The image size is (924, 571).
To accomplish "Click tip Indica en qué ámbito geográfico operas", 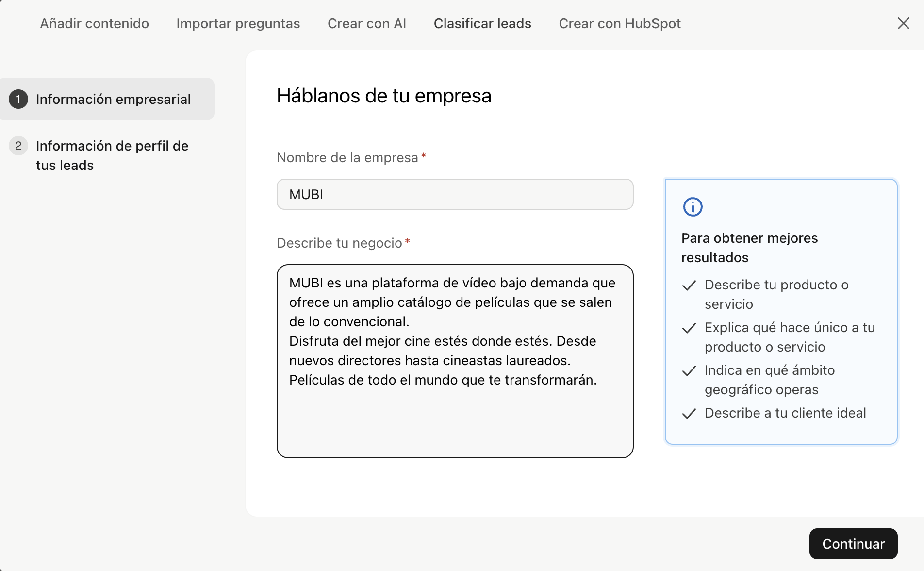I will 770,380.
